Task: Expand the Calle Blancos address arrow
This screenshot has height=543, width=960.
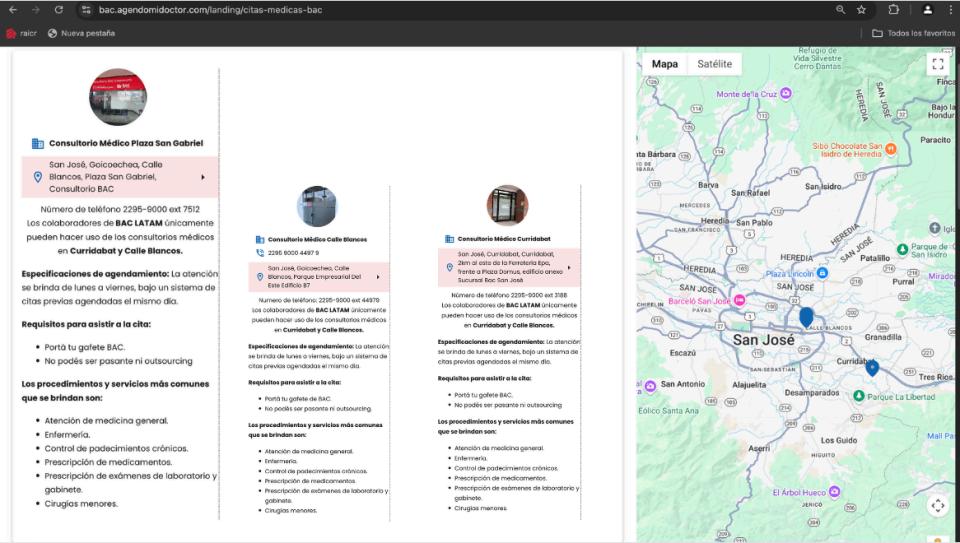Action: (x=378, y=277)
